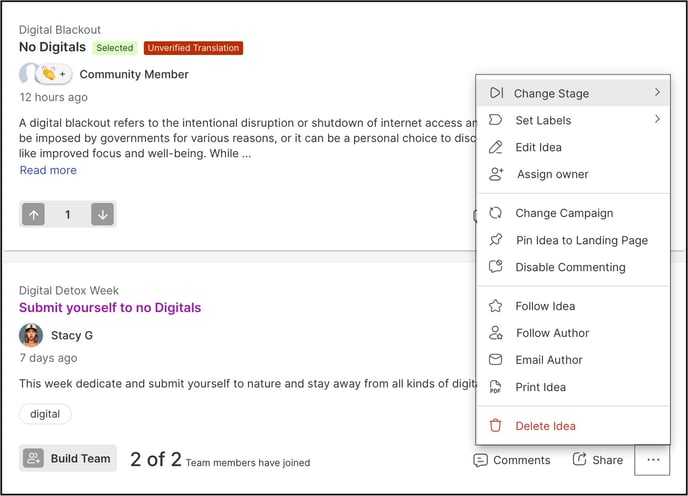Click the 12 hours ago timestamp
The width and height of the screenshot is (688, 496).
[x=54, y=97]
